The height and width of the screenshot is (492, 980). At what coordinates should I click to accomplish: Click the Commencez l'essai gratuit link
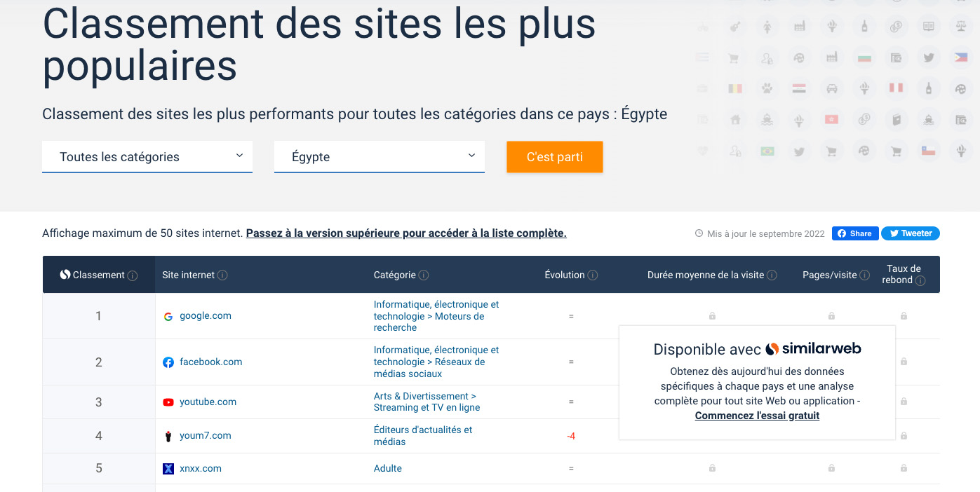757,416
